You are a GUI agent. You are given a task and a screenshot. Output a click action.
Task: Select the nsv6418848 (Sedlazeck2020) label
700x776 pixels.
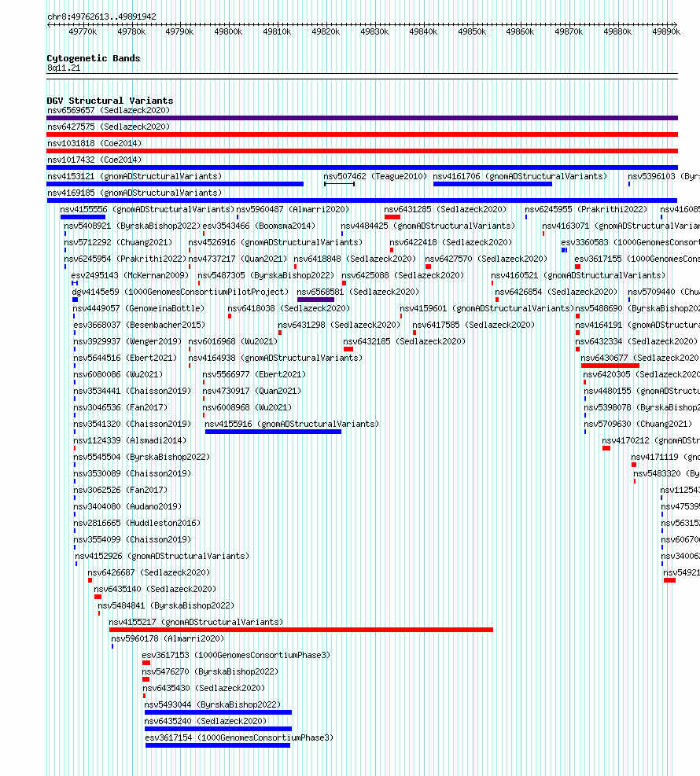355,259
